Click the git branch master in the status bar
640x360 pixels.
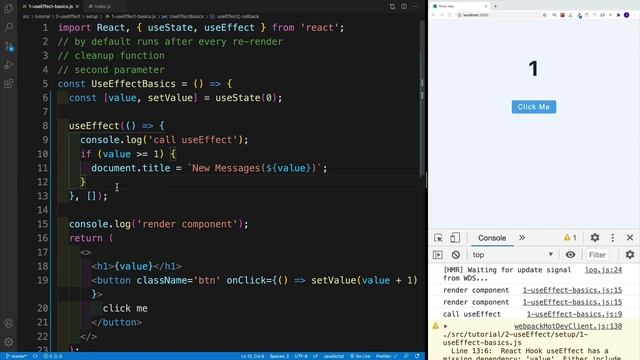(16, 356)
